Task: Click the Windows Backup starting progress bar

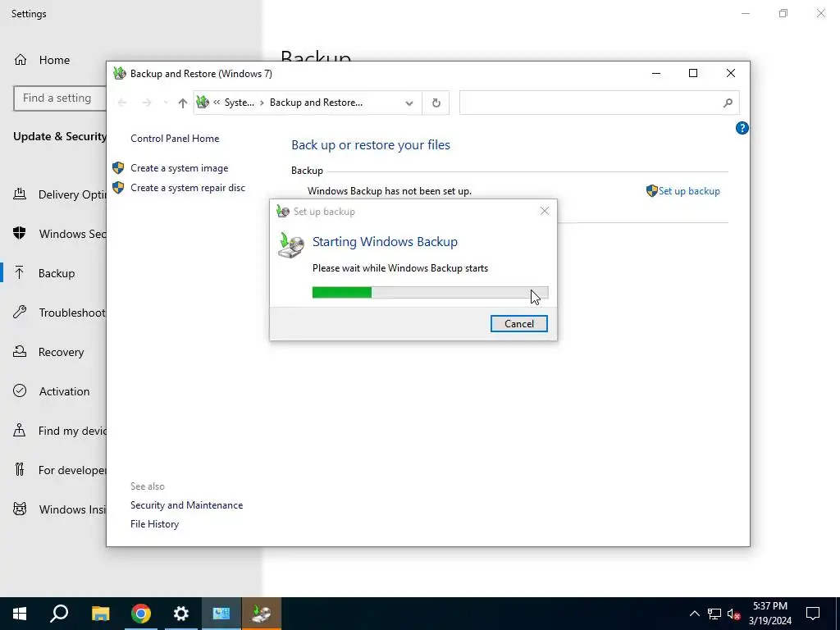Action: (430, 293)
